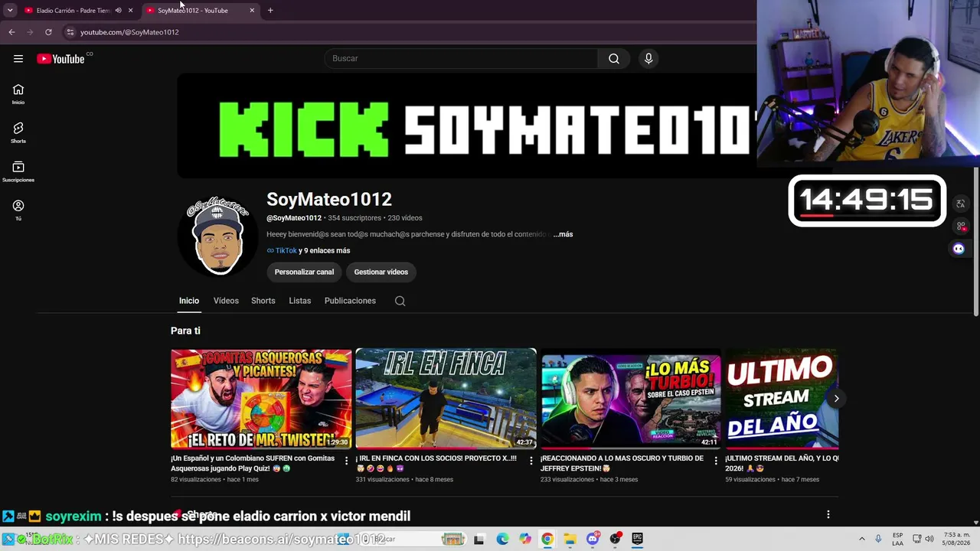Click the SoyMateo1012 channel avatar
Viewport: 980px width, 551px height.
[218, 236]
